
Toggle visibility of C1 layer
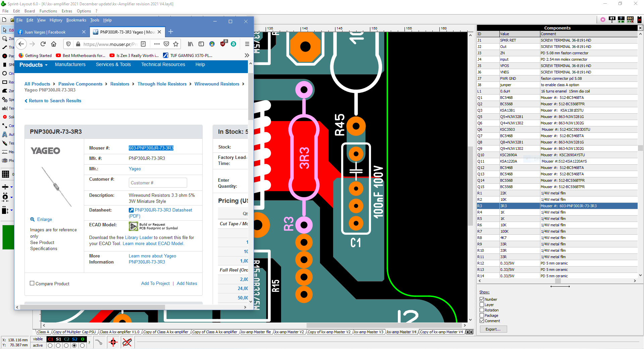click(50, 339)
